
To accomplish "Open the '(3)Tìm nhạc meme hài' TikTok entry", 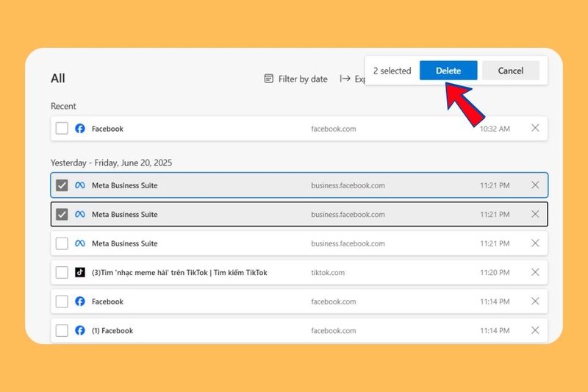I will click(179, 273).
